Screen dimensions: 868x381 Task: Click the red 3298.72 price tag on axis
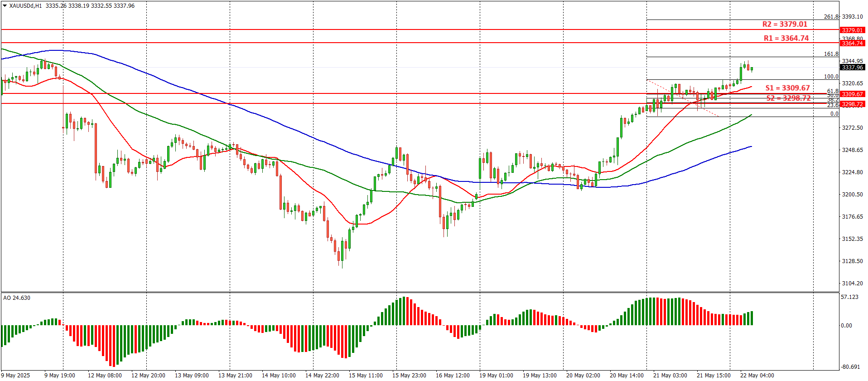click(852, 104)
